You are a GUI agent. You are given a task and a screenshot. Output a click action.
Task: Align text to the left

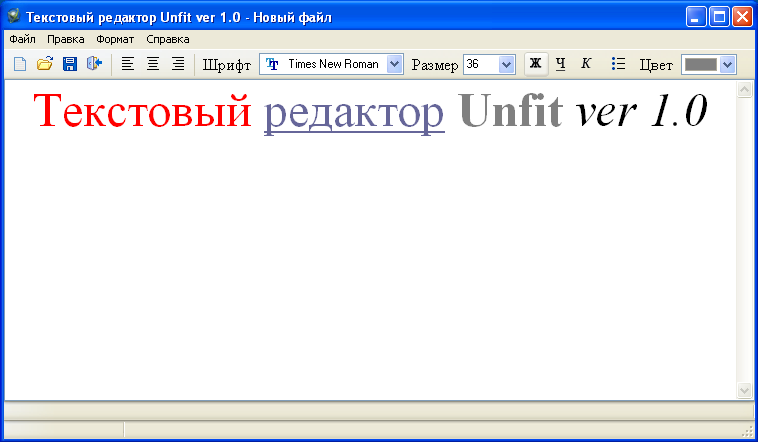(x=128, y=64)
